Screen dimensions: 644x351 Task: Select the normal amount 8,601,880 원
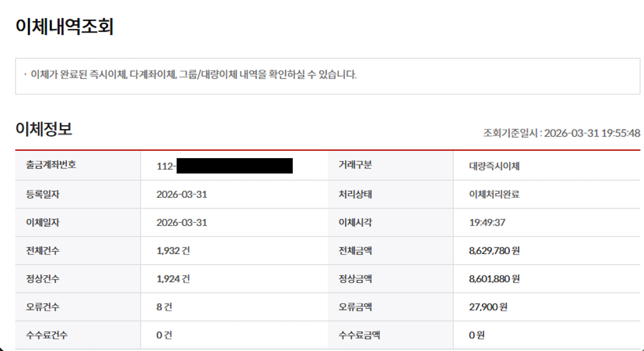tap(494, 279)
